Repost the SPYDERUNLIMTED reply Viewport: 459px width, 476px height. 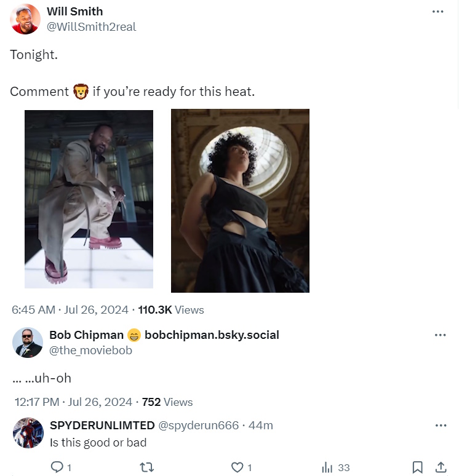146,467
